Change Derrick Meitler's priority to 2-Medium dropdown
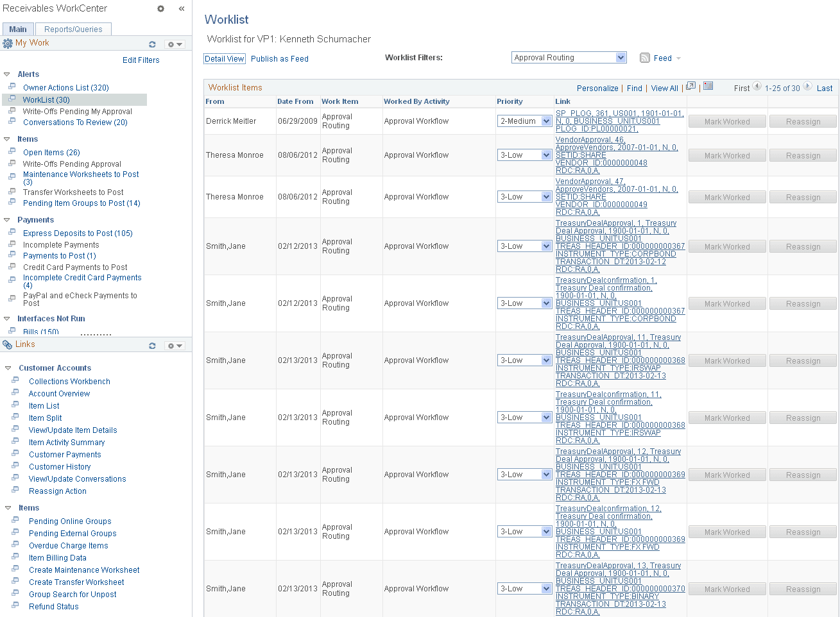Image resolution: width=840 pixels, height=617 pixels. click(x=524, y=121)
